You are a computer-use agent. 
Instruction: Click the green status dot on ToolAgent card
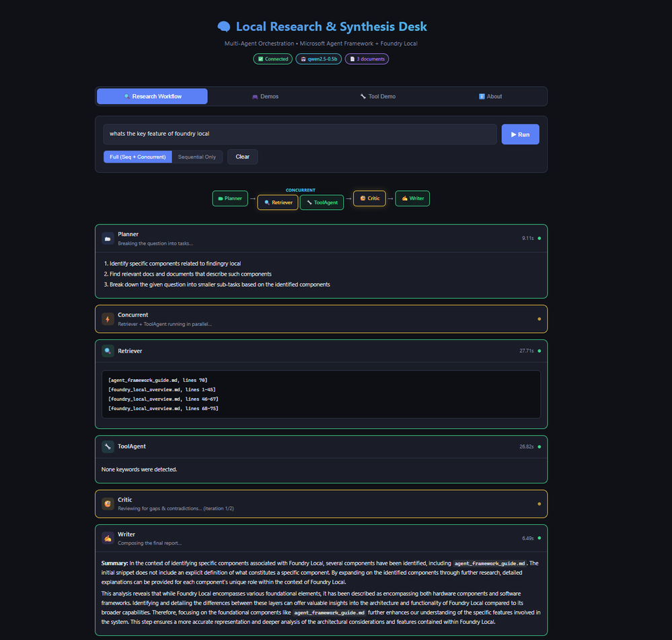[x=539, y=447]
